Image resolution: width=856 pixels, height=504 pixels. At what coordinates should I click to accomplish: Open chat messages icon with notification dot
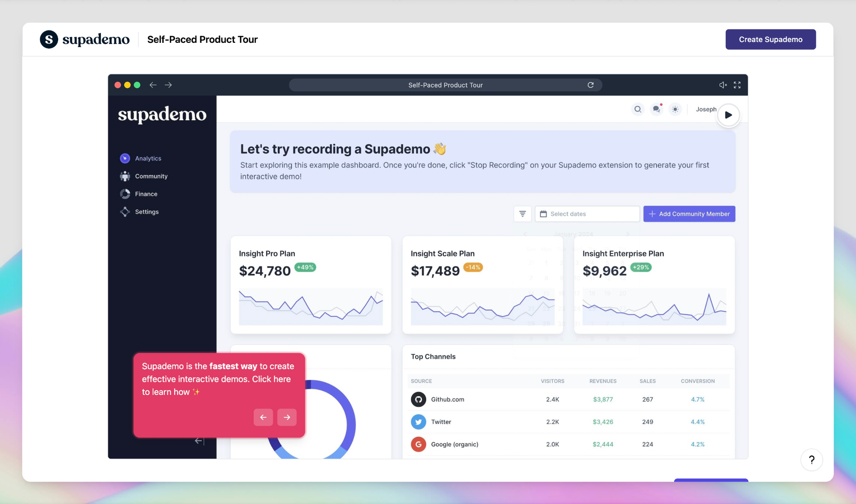[657, 109]
